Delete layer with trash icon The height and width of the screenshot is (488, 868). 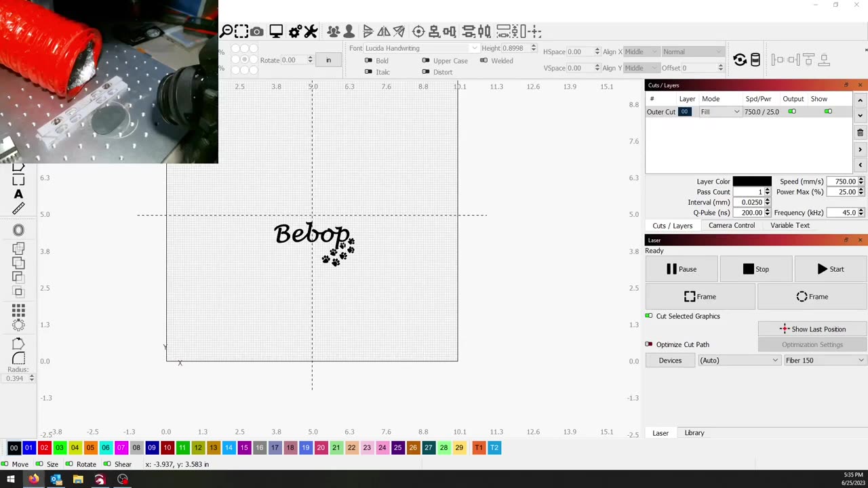pyautogui.click(x=860, y=133)
